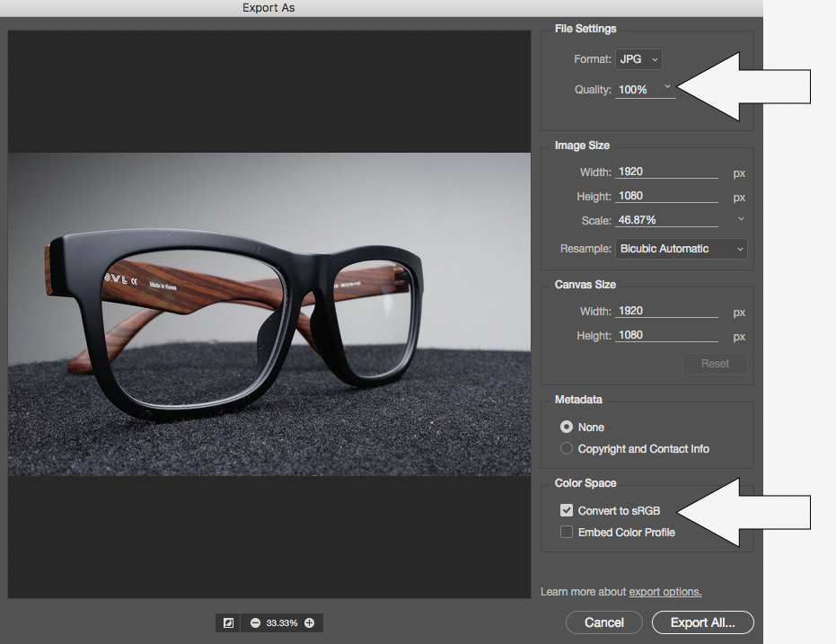Change Resample from Bicubic Automatic

681,249
